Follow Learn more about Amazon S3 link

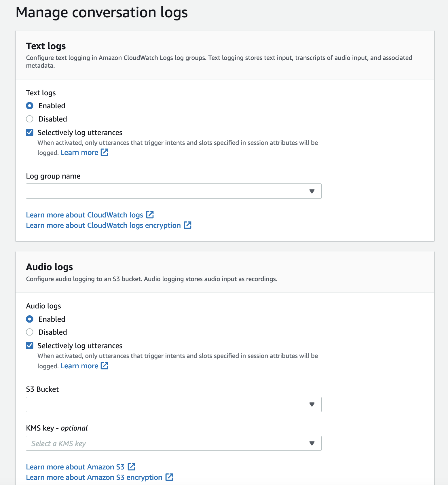(x=75, y=467)
